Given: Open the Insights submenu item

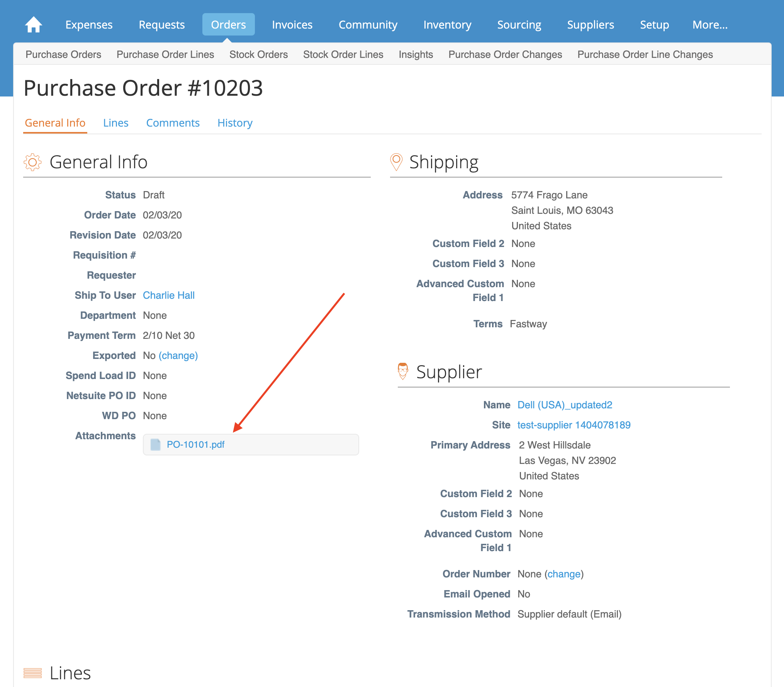Looking at the screenshot, I should coord(416,54).
